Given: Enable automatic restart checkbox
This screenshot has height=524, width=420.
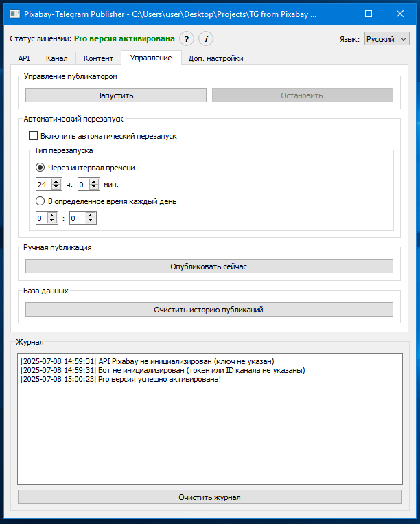Looking at the screenshot, I should point(33,136).
